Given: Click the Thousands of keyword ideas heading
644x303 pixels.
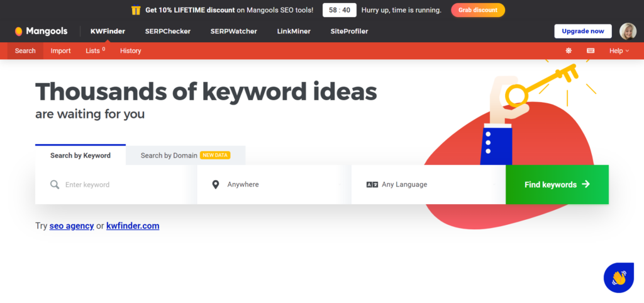Looking at the screenshot, I should [x=206, y=92].
